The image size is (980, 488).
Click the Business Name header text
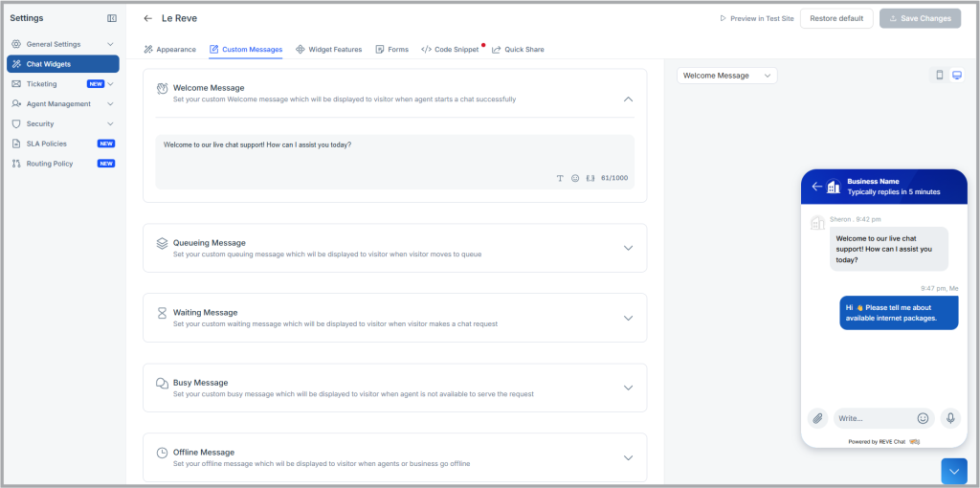coord(872,181)
